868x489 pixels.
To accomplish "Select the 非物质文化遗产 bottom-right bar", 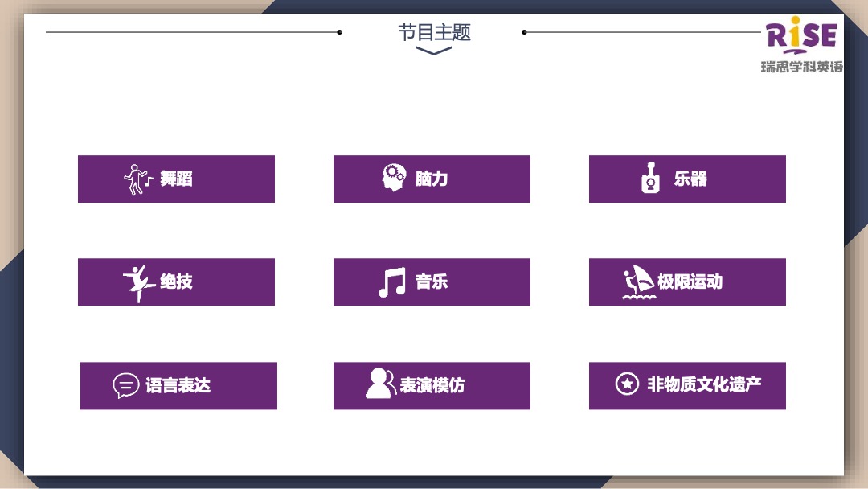I will pyautogui.click(x=687, y=385).
